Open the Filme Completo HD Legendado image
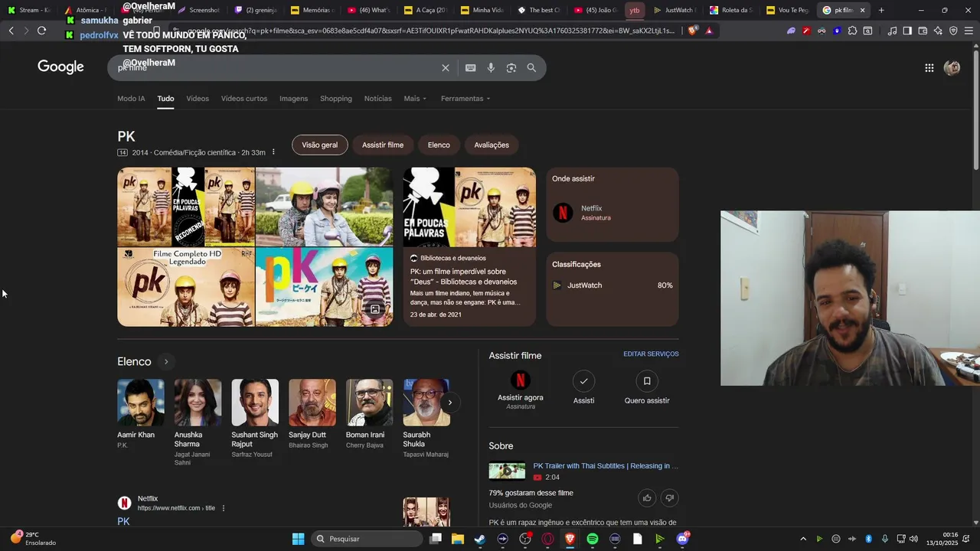Viewport: 980px width, 551px height. click(x=186, y=287)
